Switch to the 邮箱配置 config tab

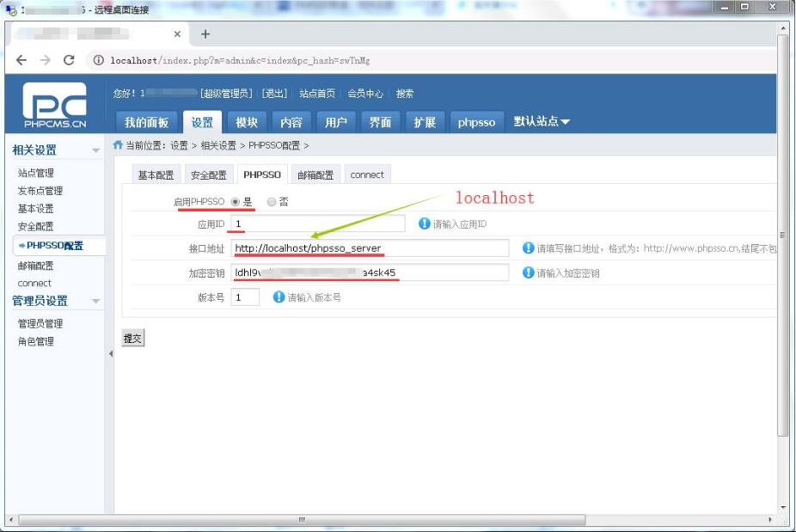[x=315, y=174]
